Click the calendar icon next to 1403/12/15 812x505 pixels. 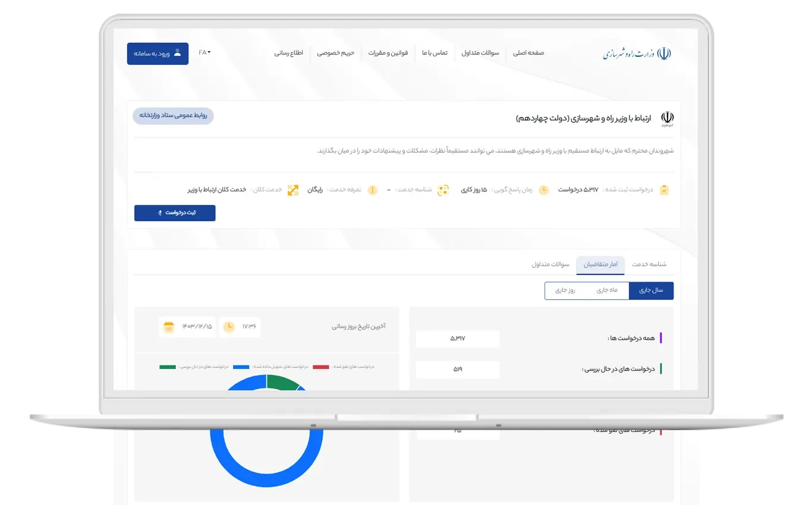pyautogui.click(x=169, y=327)
